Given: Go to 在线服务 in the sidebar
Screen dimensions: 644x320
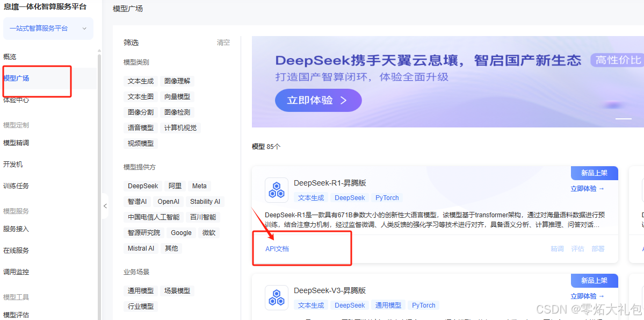Looking at the screenshot, I should [x=17, y=250].
